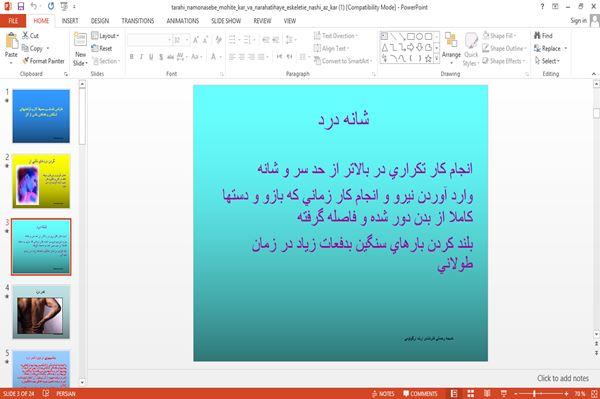Viewport: 600px width, 399px height.
Task: Click the Find binoculars icon
Action: 537,36
